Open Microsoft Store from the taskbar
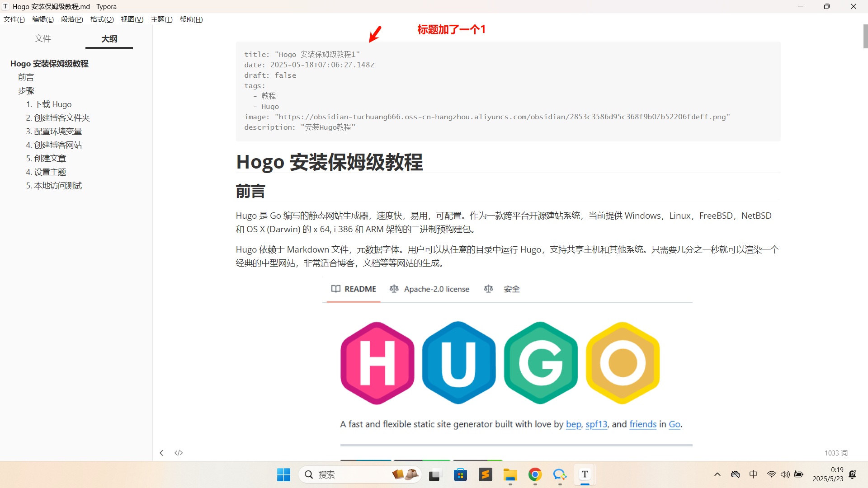The width and height of the screenshot is (868, 488). click(x=460, y=474)
